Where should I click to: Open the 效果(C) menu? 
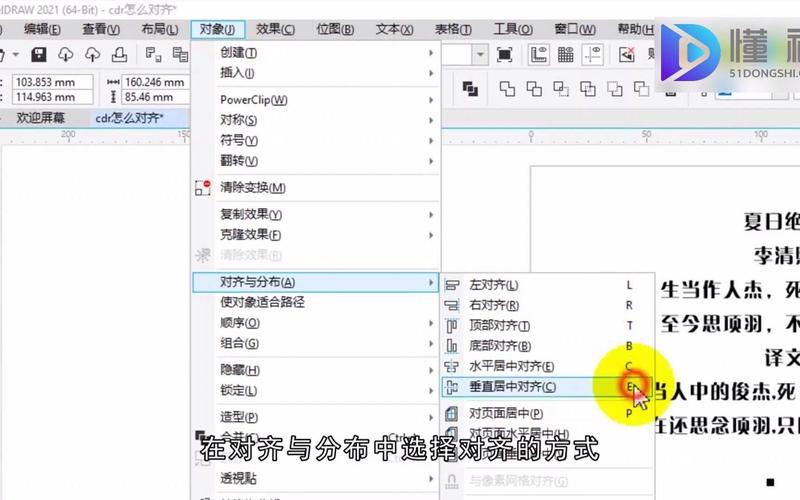click(x=276, y=29)
